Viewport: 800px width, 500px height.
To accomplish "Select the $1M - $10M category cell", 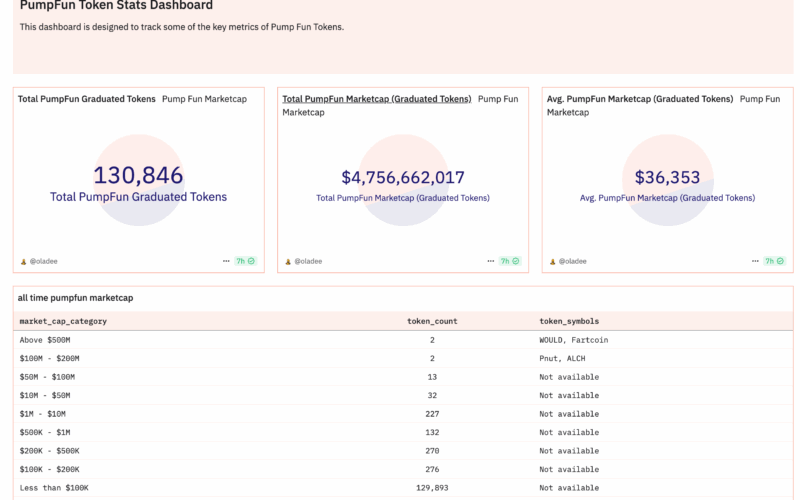I will click(x=42, y=414).
